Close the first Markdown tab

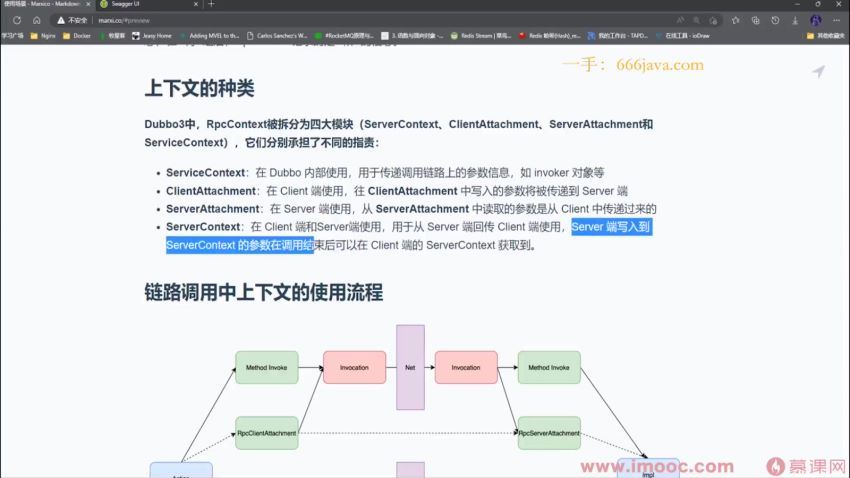click(x=88, y=4)
